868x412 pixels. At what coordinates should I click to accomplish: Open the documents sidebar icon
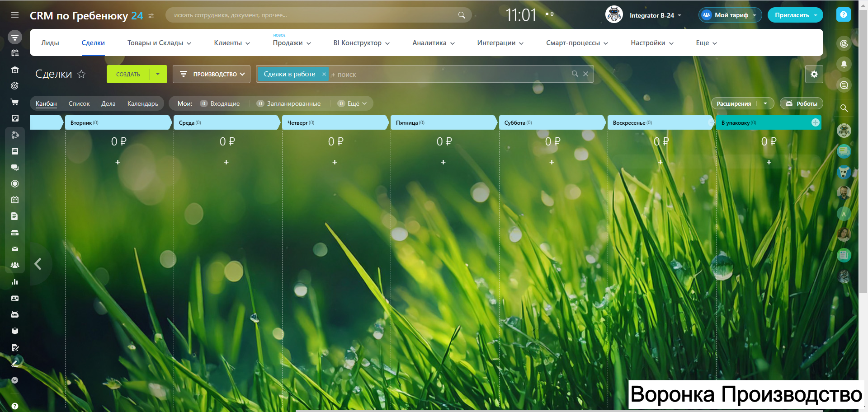click(15, 216)
